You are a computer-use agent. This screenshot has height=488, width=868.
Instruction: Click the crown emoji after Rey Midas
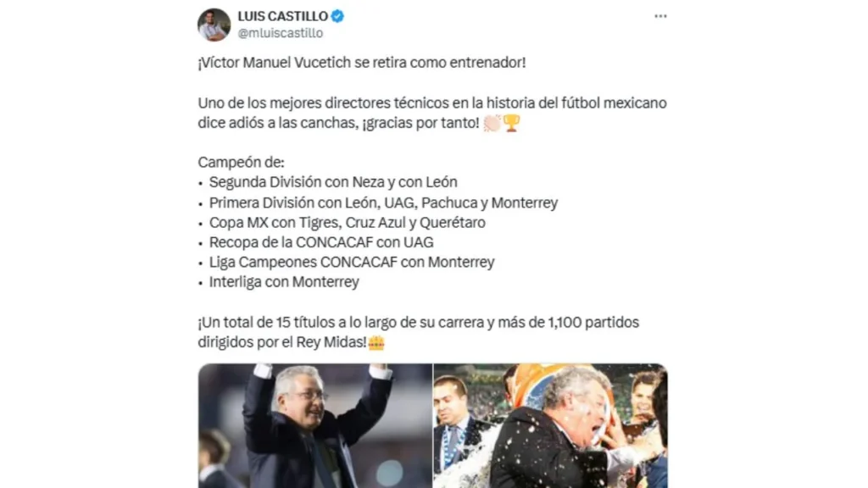coord(376,343)
